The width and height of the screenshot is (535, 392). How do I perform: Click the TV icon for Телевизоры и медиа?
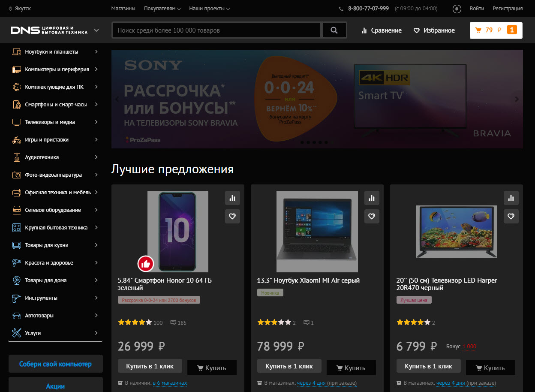[x=17, y=122]
